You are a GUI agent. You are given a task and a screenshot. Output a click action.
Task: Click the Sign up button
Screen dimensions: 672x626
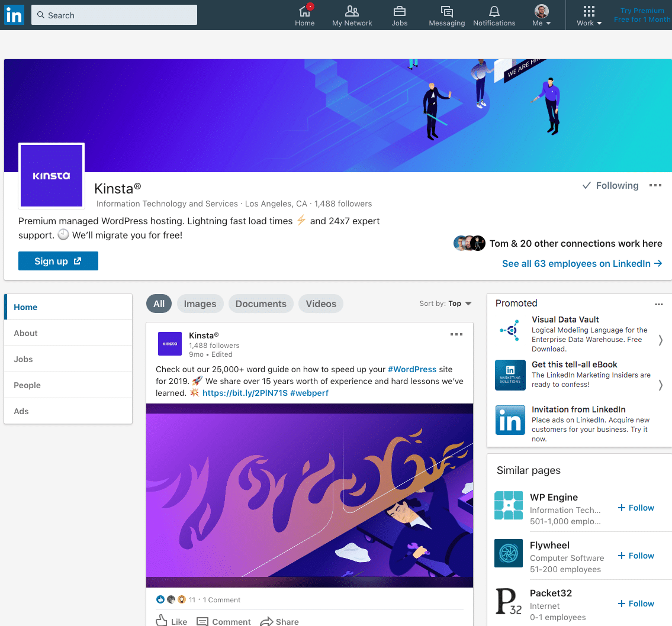[58, 261]
